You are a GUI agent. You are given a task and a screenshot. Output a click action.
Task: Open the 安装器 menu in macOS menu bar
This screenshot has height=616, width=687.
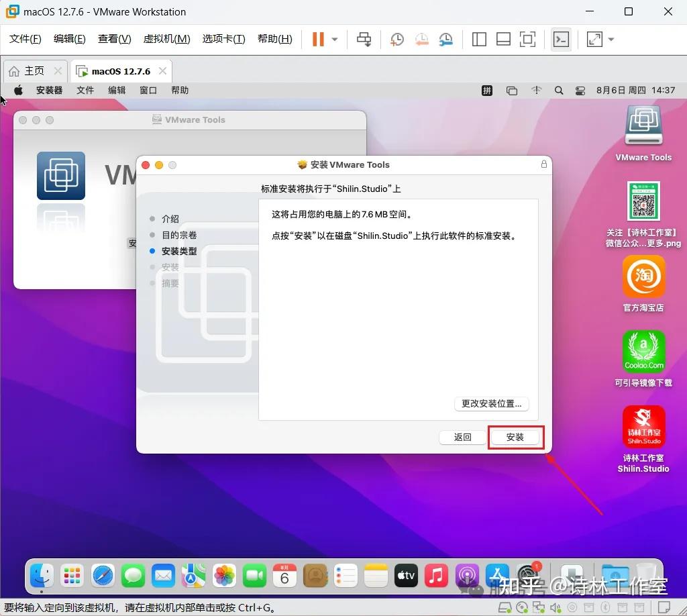[49, 91]
